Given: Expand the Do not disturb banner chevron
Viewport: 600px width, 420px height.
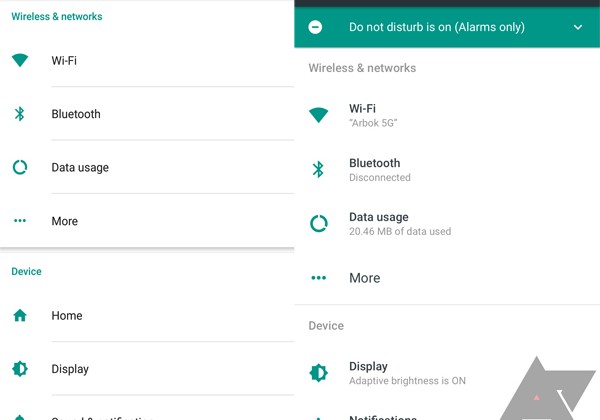Looking at the screenshot, I should (578, 28).
